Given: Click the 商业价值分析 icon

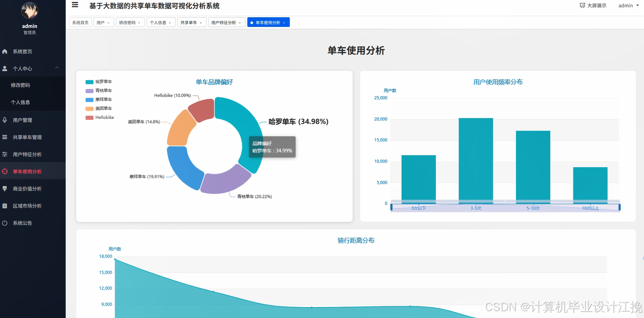Looking at the screenshot, I should [x=5, y=189].
